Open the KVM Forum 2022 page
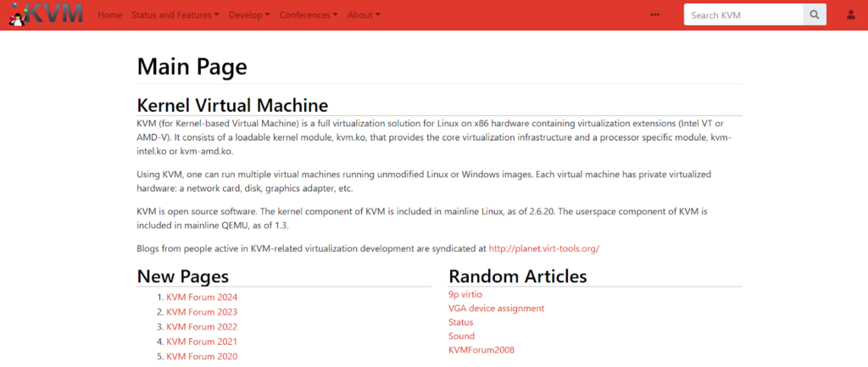This screenshot has width=868, height=367. coord(202,326)
